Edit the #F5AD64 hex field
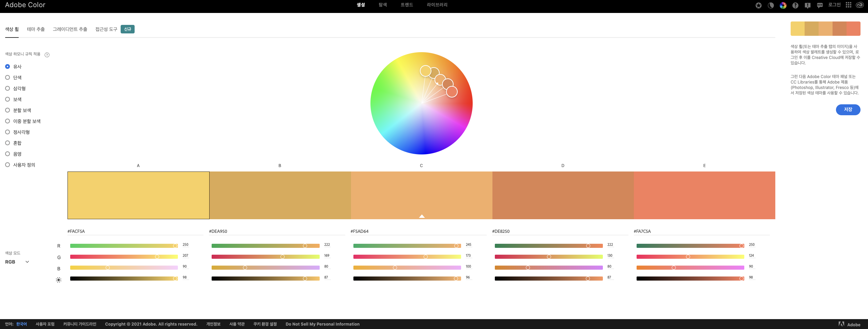This screenshot has width=868, height=329. click(x=418, y=231)
